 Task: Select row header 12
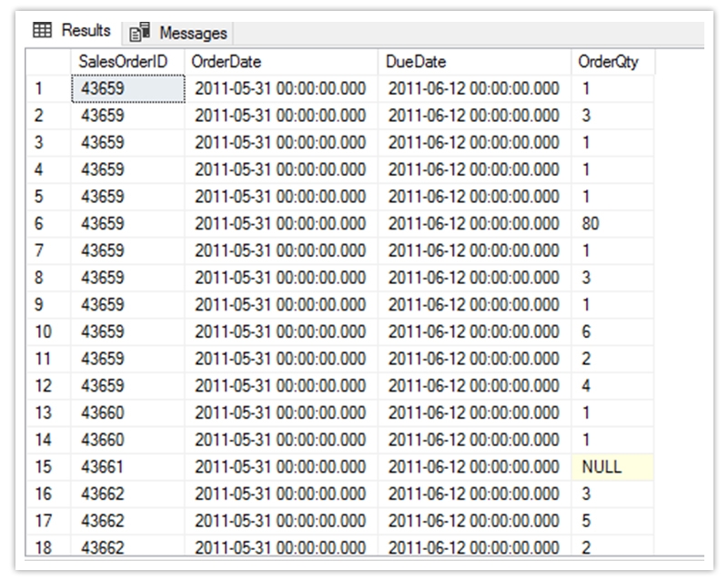pos(48,385)
